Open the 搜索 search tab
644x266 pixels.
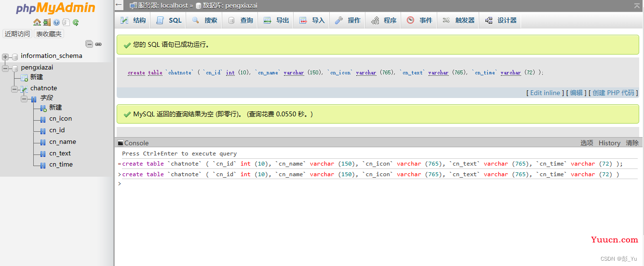(204, 20)
